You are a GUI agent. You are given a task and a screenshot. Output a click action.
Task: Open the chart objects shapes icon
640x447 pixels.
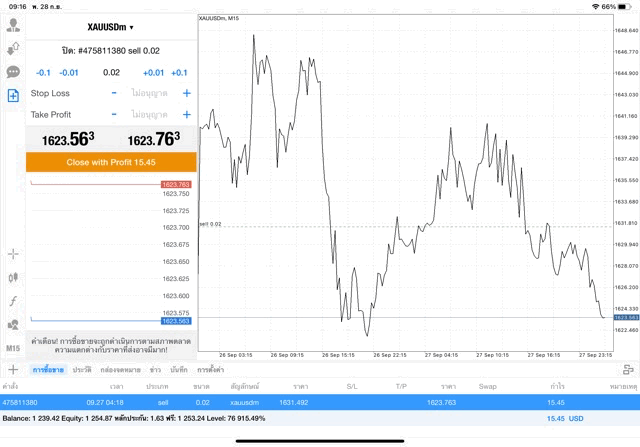13,324
